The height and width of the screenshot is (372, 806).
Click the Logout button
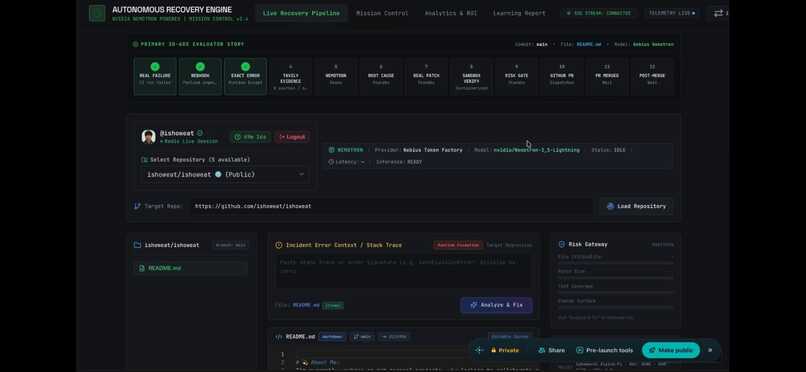292,137
